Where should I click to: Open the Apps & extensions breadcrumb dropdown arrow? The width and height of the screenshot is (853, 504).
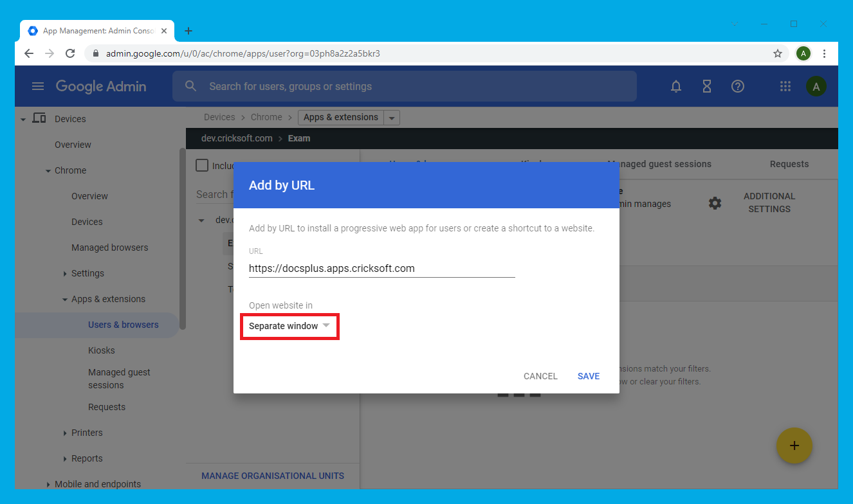click(392, 118)
